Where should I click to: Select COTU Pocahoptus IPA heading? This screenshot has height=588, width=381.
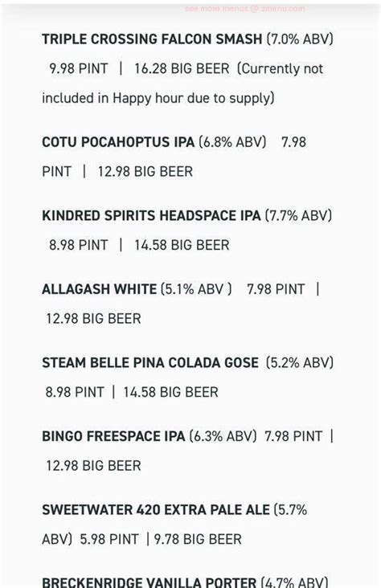click(x=118, y=142)
